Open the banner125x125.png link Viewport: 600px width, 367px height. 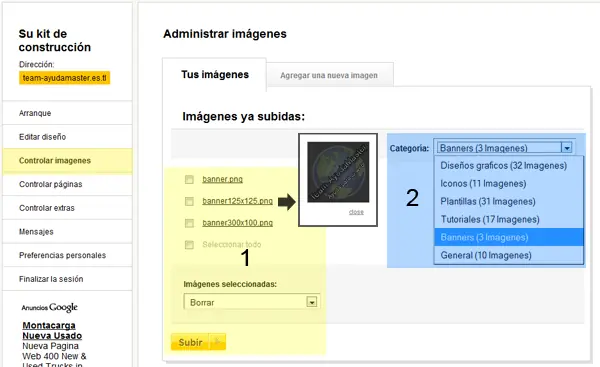point(237,201)
